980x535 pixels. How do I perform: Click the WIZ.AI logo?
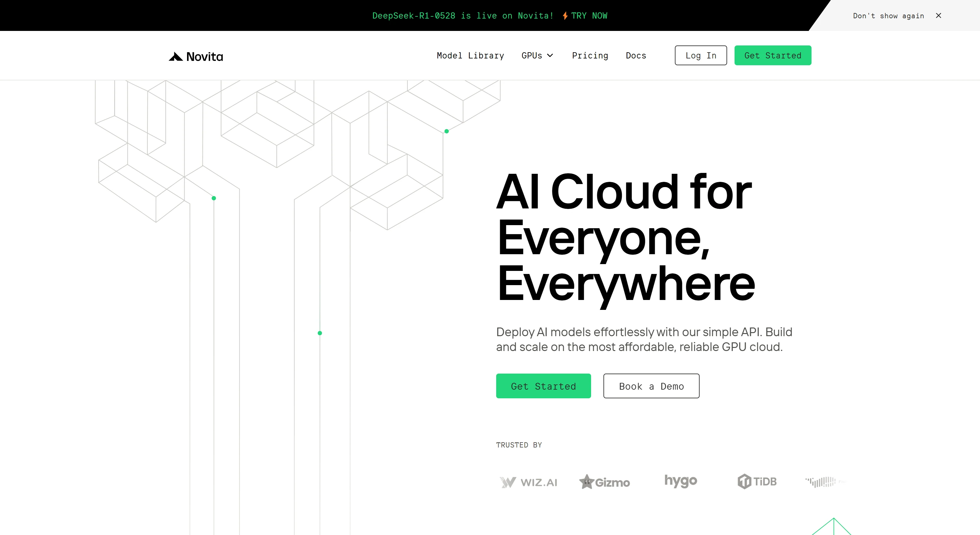(528, 482)
